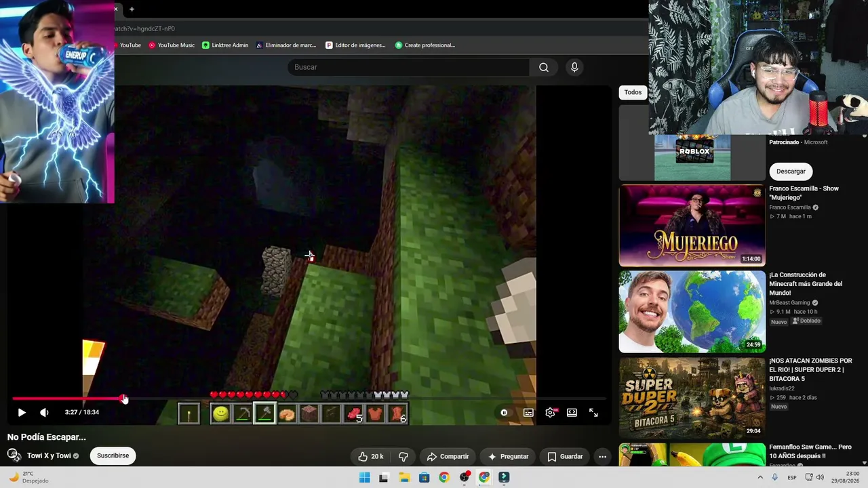
Task: Click the magnifying glass search button
Action: point(543,67)
